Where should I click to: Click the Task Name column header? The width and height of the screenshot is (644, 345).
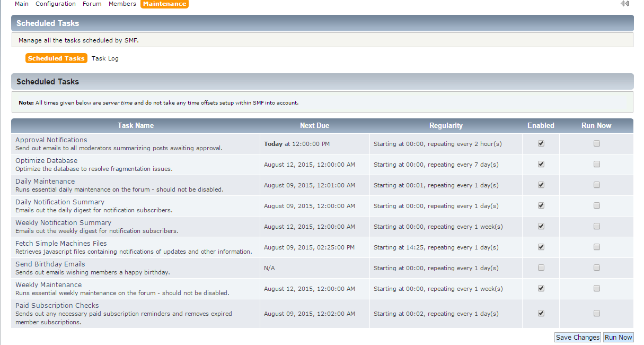click(x=136, y=126)
